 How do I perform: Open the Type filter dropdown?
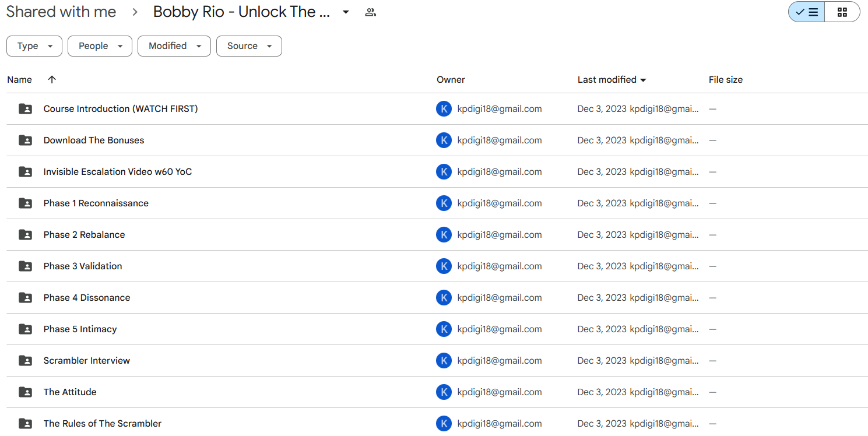click(x=34, y=46)
